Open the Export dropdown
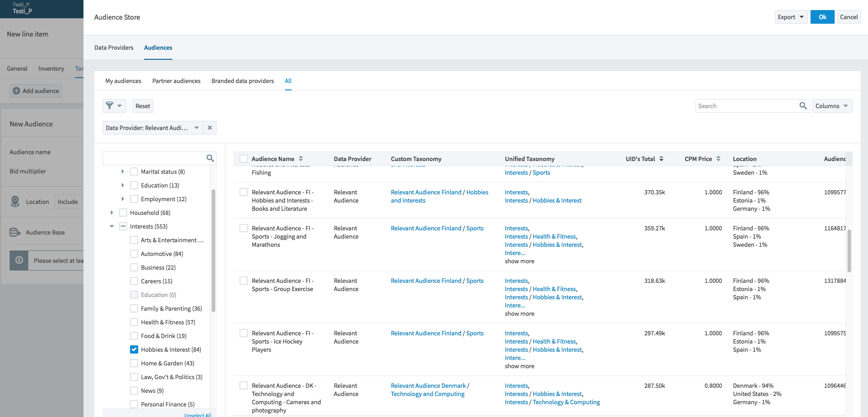This screenshot has height=417, width=868. 791,17
